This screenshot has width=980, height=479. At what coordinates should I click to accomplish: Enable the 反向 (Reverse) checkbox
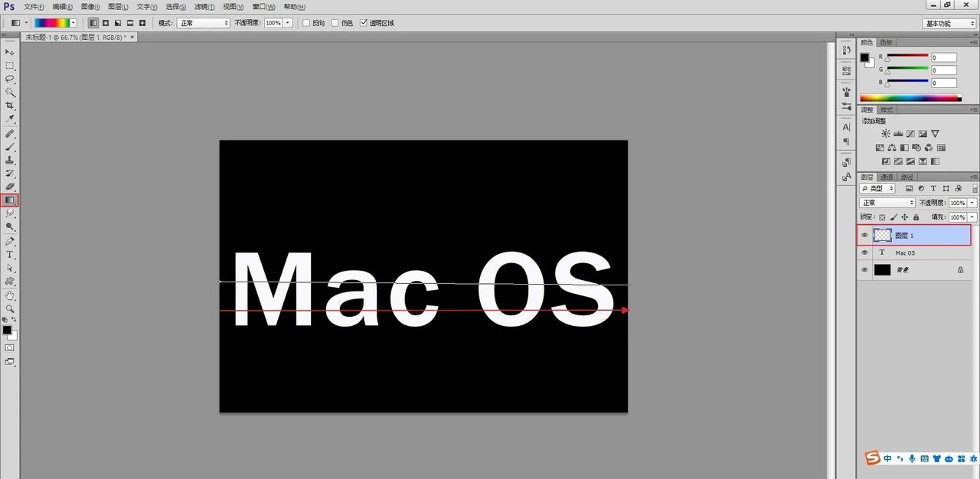[307, 23]
